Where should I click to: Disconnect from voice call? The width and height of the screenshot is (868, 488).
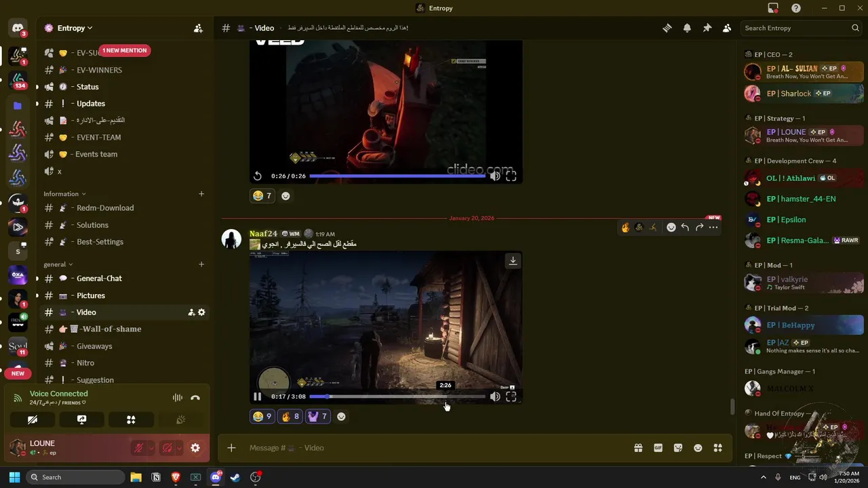[x=195, y=398]
